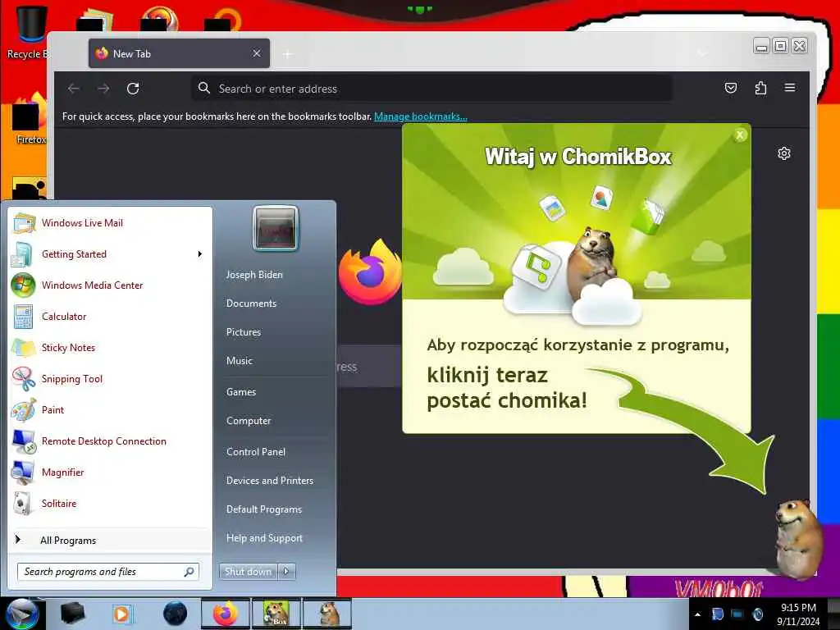Show hidden system tray icons arrow

point(697,614)
